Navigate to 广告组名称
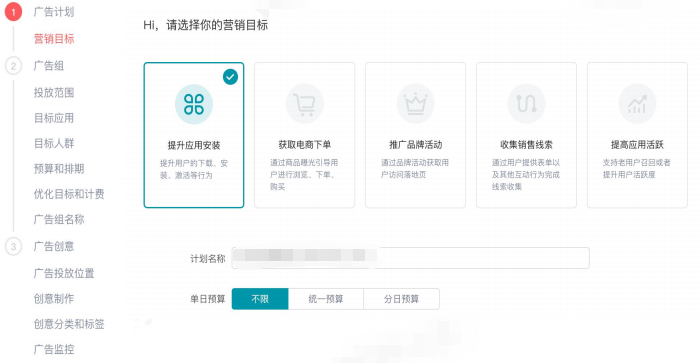This screenshot has width=700, height=363. coord(59,220)
